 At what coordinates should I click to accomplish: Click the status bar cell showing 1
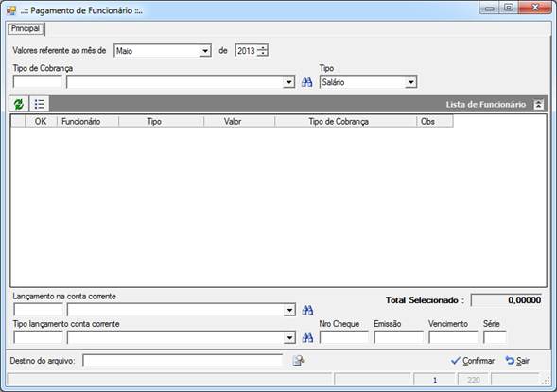coord(434,380)
